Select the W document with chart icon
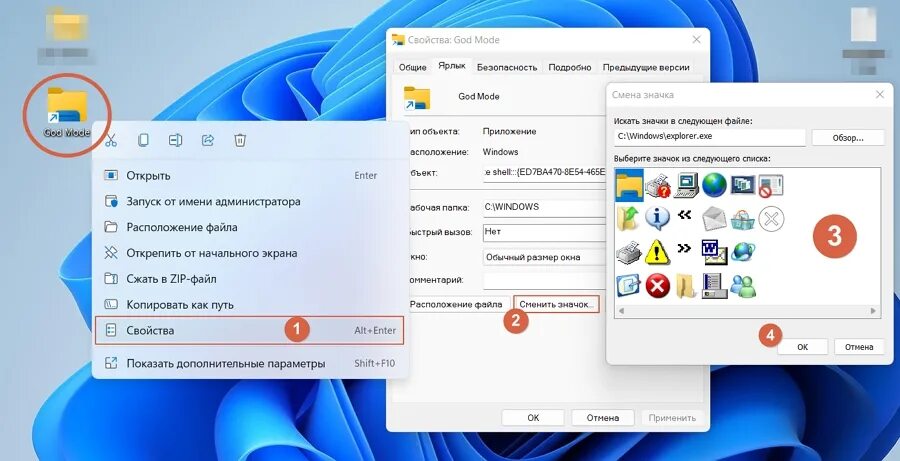The image size is (900, 461). (x=714, y=252)
